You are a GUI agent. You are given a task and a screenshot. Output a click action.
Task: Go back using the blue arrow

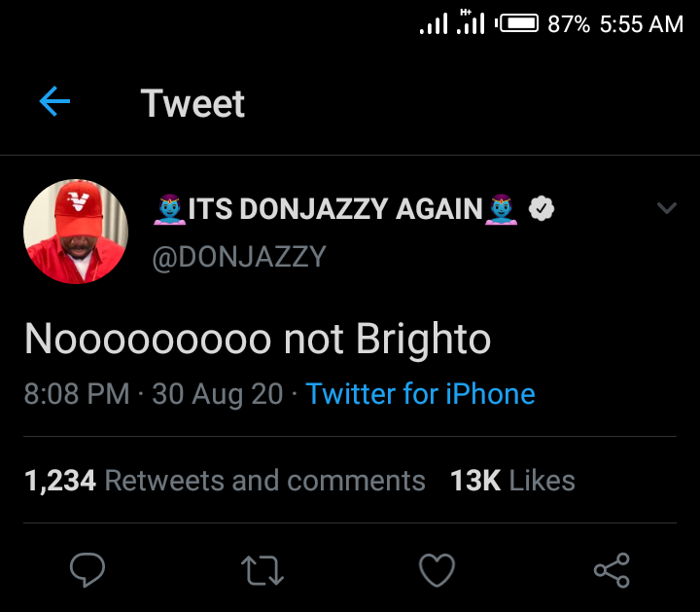pyautogui.click(x=54, y=101)
